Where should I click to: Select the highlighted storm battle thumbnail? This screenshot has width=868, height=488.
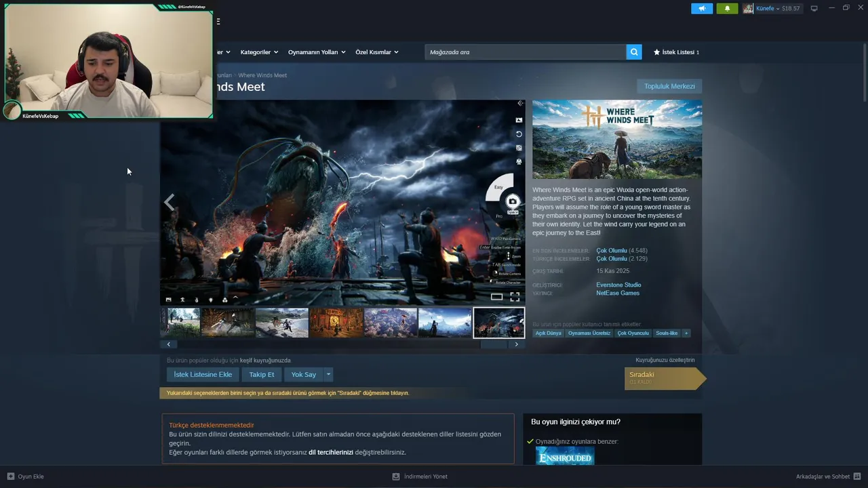click(x=499, y=323)
